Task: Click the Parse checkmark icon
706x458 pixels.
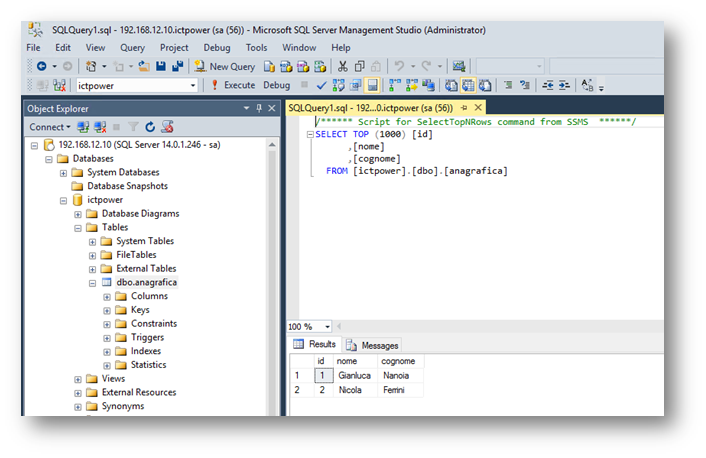Action: pyautogui.click(x=321, y=85)
